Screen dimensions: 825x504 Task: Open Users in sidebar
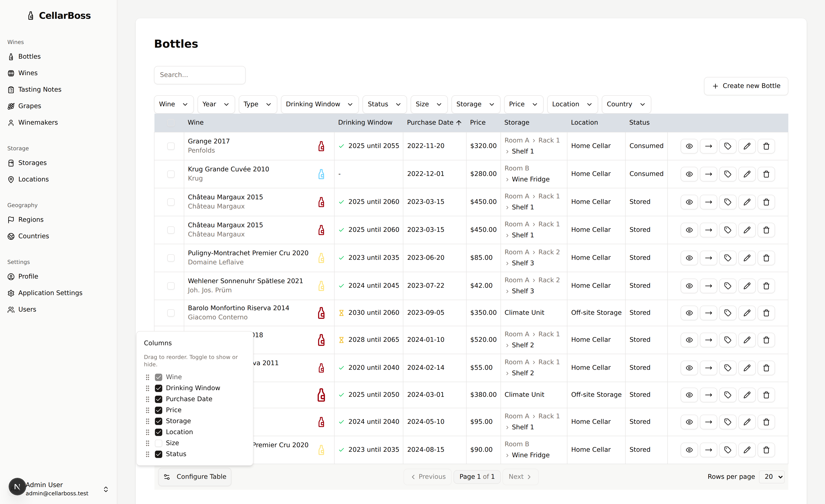(x=27, y=309)
